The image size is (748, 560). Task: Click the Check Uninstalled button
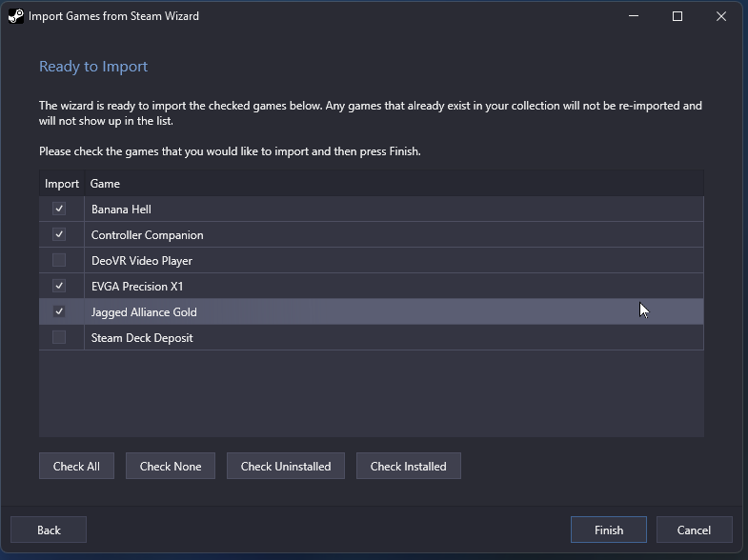click(286, 466)
